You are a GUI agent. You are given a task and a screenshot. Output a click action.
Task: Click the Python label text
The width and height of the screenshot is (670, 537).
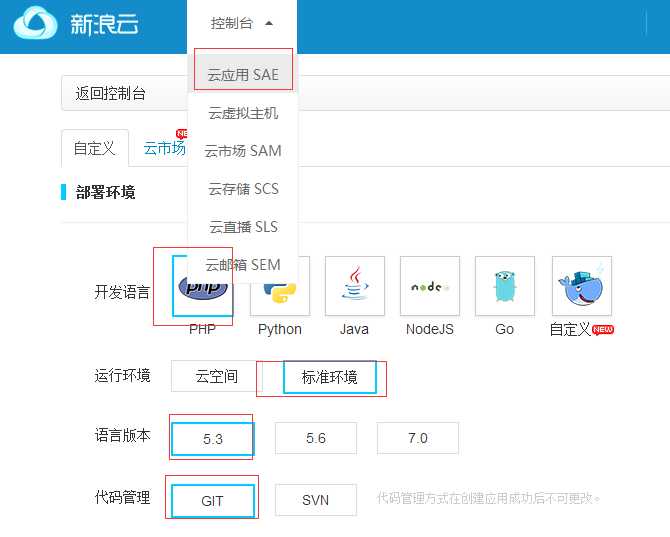[x=280, y=329]
